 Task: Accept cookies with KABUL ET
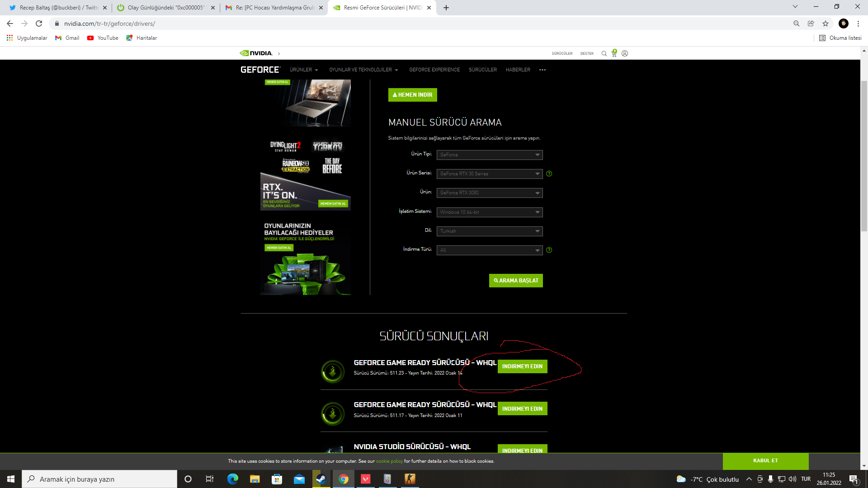(765, 460)
